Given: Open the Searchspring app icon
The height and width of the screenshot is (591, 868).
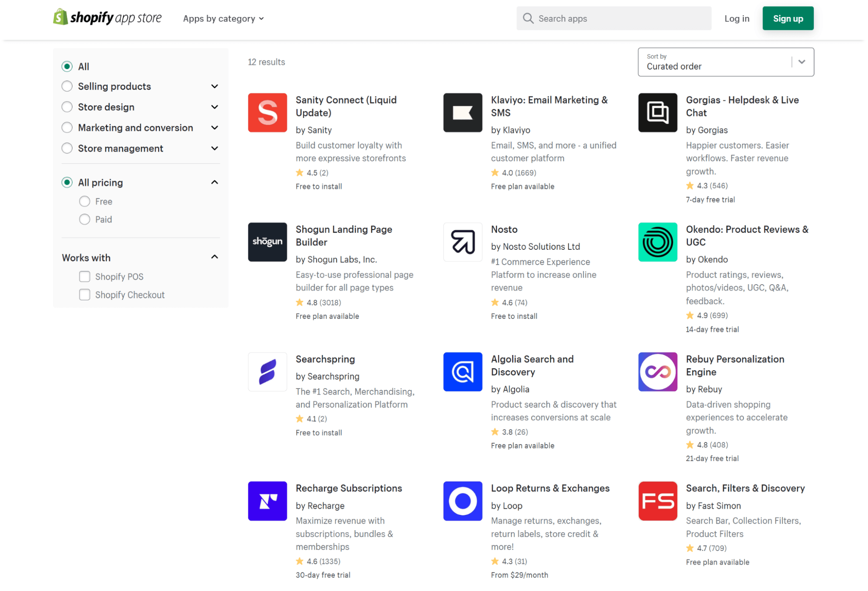Looking at the screenshot, I should click(267, 372).
